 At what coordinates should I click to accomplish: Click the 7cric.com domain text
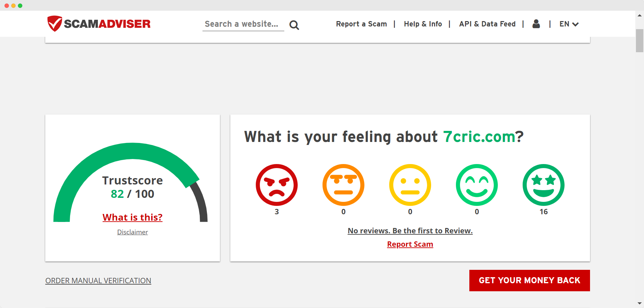click(479, 137)
